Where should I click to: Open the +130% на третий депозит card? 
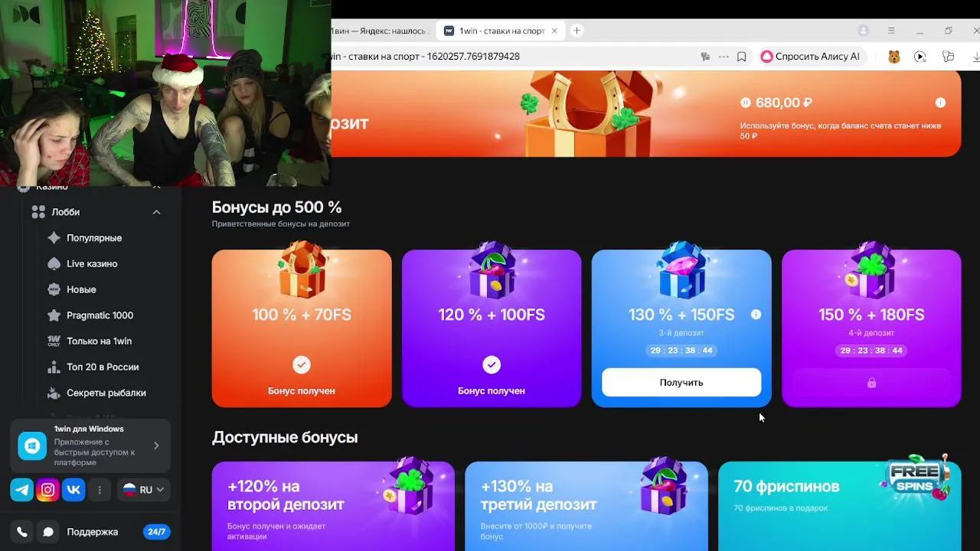coord(586,506)
